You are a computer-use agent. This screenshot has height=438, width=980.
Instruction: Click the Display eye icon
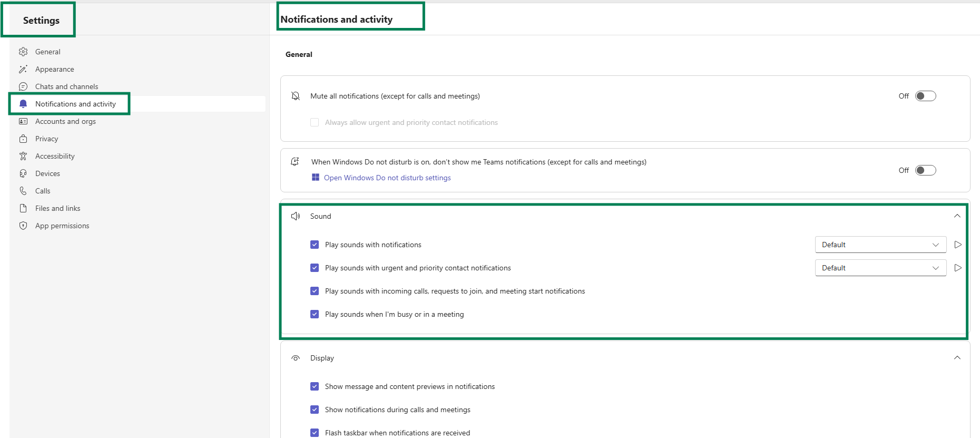(x=296, y=358)
